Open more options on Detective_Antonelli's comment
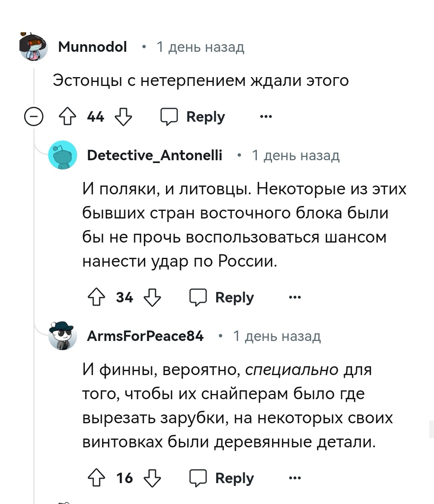 (295, 298)
